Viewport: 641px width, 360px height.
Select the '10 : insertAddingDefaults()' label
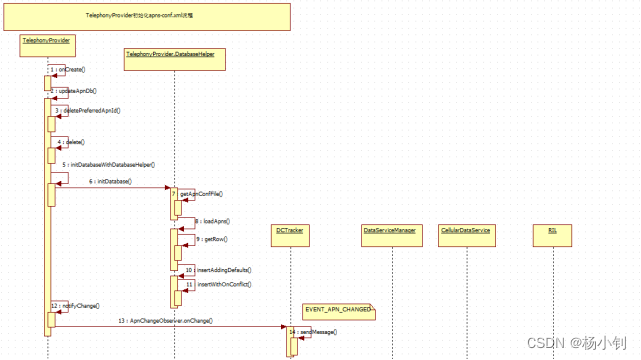click(x=218, y=270)
